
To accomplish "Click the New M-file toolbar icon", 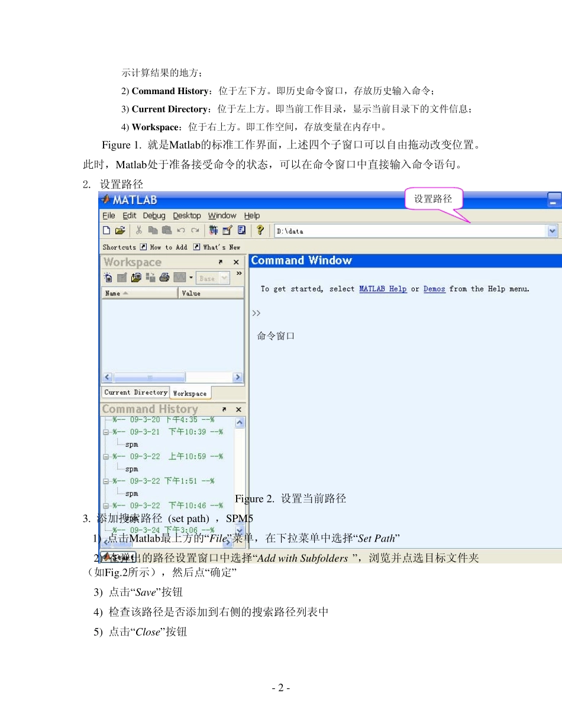I will click(x=106, y=230).
